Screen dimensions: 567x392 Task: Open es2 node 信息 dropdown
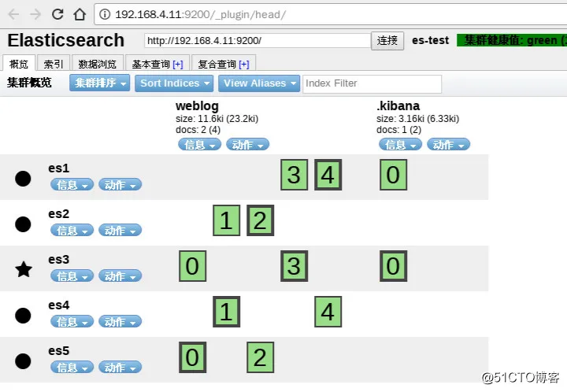(x=72, y=230)
